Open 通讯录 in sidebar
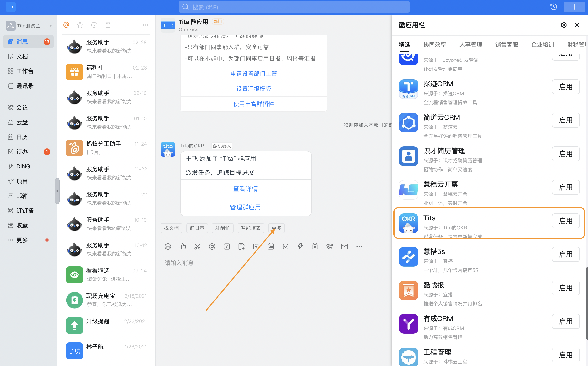 [28, 86]
